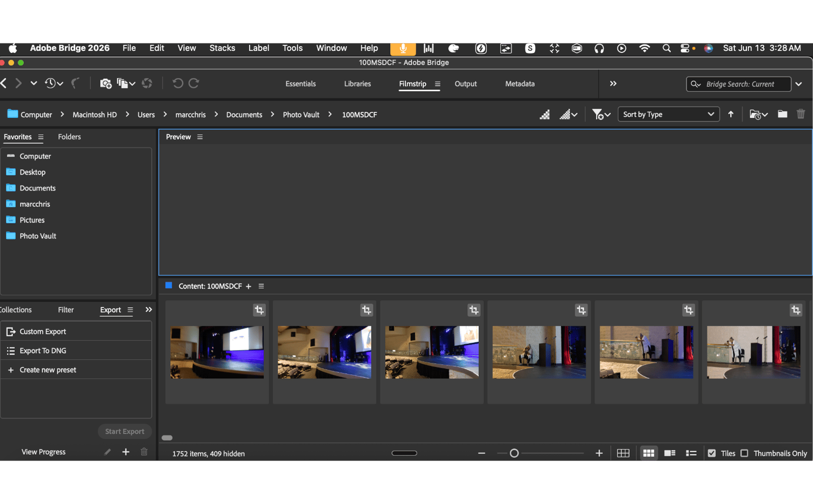Open the Stacks menu
Viewport: 813px width, 504px height.
click(x=222, y=48)
